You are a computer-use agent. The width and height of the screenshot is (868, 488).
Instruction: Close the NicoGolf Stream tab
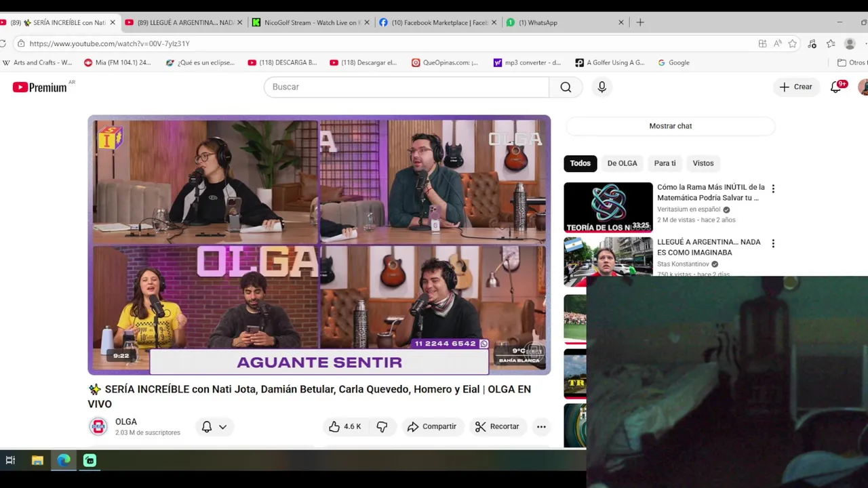coord(367,22)
